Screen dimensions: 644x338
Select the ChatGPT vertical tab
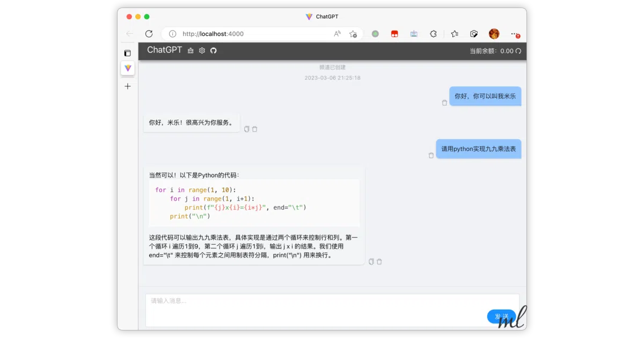[x=128, y=68]
